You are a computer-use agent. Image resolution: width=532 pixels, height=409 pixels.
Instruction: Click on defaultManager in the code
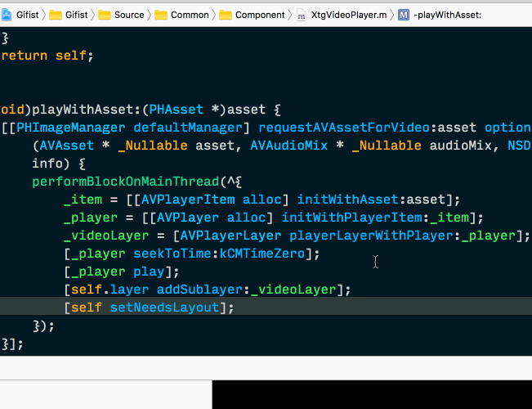[188, 128]
